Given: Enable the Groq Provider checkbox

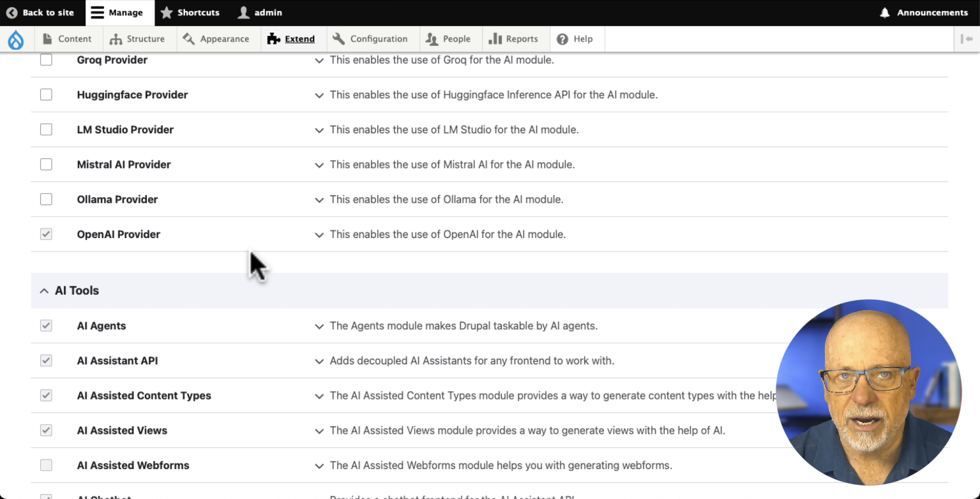Looking at the screenshot, I should [46, 60].
